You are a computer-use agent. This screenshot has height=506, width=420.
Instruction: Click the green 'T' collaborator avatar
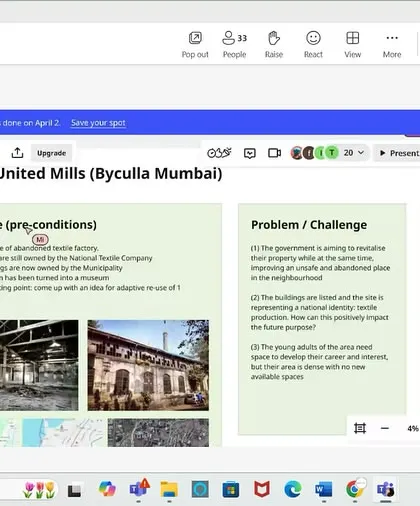332,153
